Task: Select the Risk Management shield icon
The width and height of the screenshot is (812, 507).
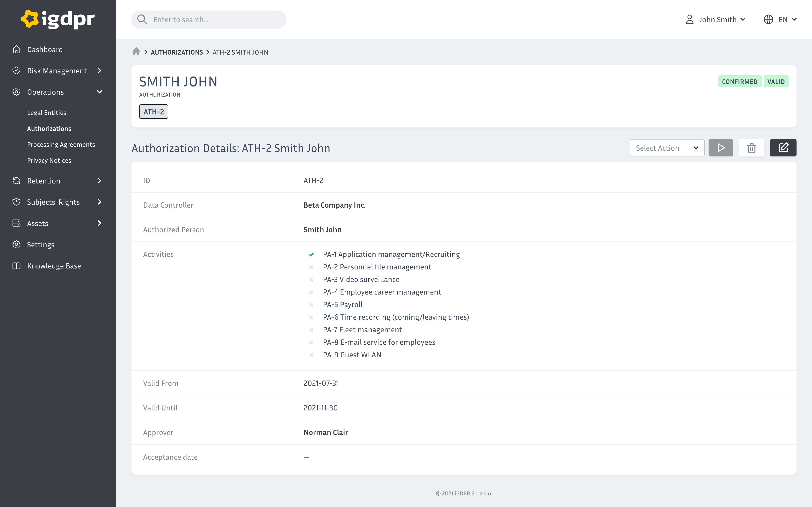Action: coord(16,70)
